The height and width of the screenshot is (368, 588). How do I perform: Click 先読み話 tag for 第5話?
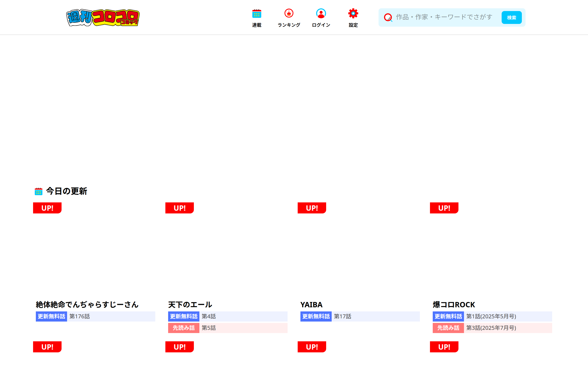[184, 328]
